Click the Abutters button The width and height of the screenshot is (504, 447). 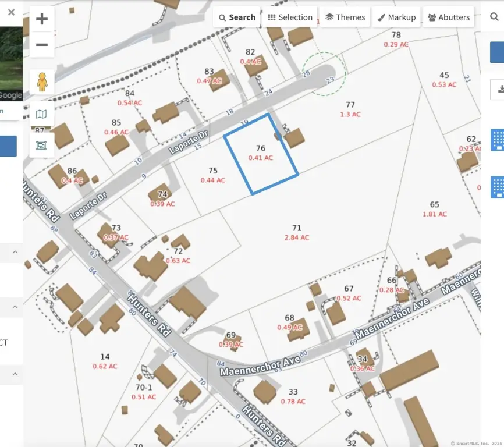click(448, 17)
